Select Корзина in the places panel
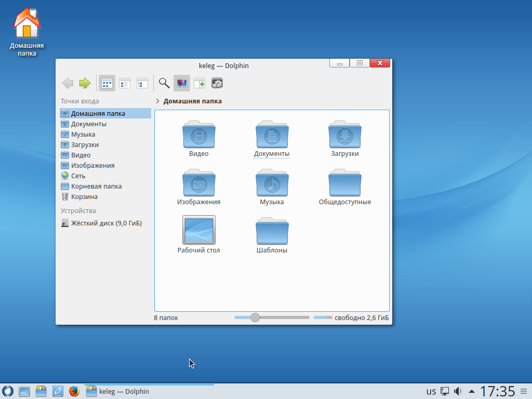The image size is (532, 399). click(x=84, y=196)
